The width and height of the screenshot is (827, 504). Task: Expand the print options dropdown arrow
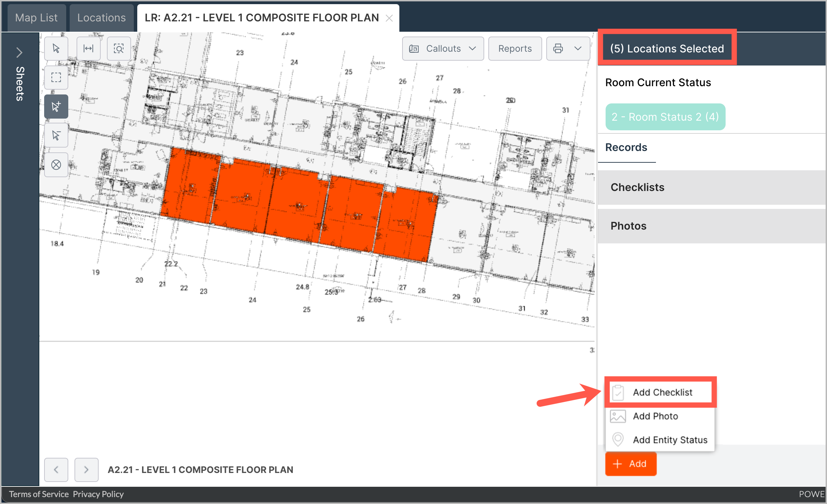point(578,49)
